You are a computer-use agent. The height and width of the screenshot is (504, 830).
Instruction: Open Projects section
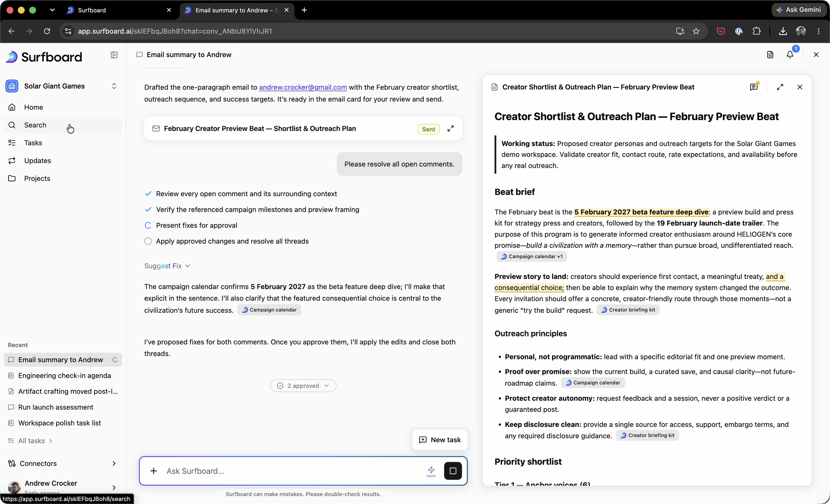click(x=63, y=179)
